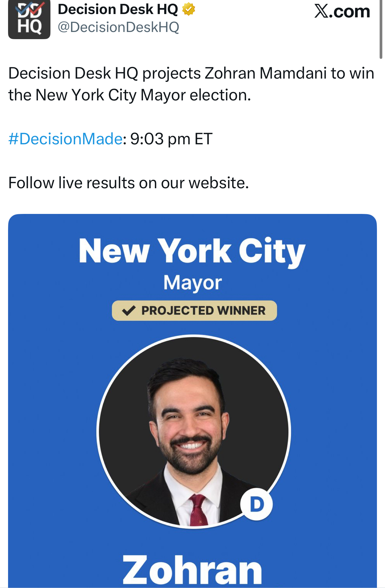Click the Democratic party 'D' badge
This screenshot has height=588, width=385.
point(257,504)
